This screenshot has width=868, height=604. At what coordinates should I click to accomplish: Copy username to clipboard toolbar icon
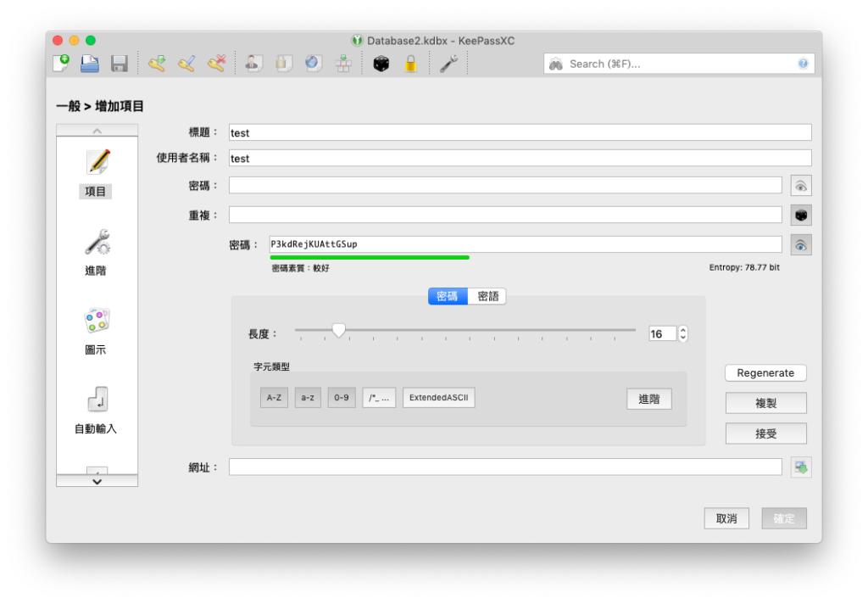tap(253, 63)
